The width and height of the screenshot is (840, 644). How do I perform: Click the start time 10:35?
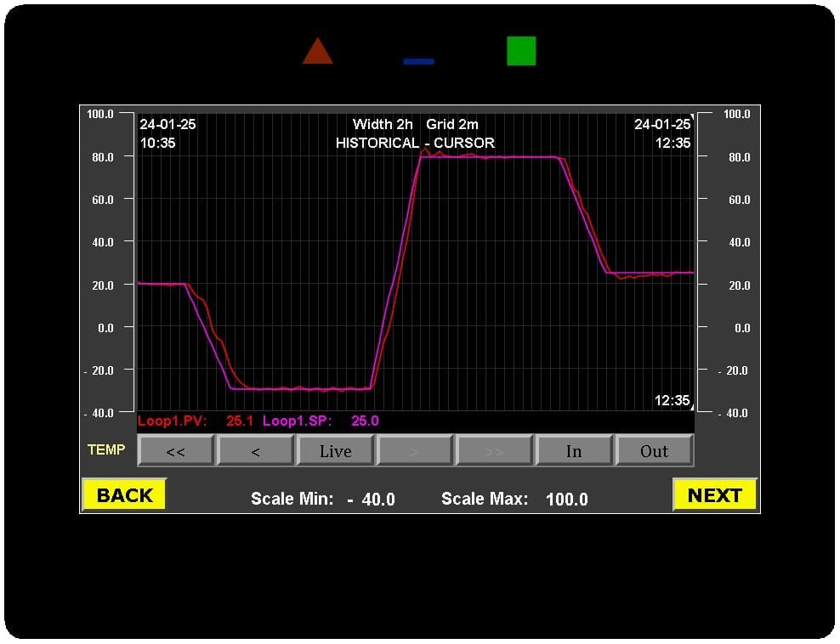pyautogui.click(x=157, y=143)
